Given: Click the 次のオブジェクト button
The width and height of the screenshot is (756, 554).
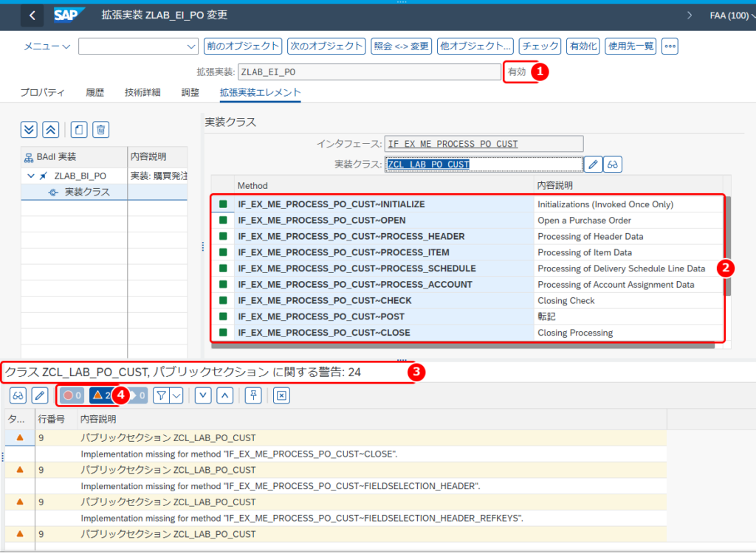Looking at the screenshot, I should tap(326, 46).
